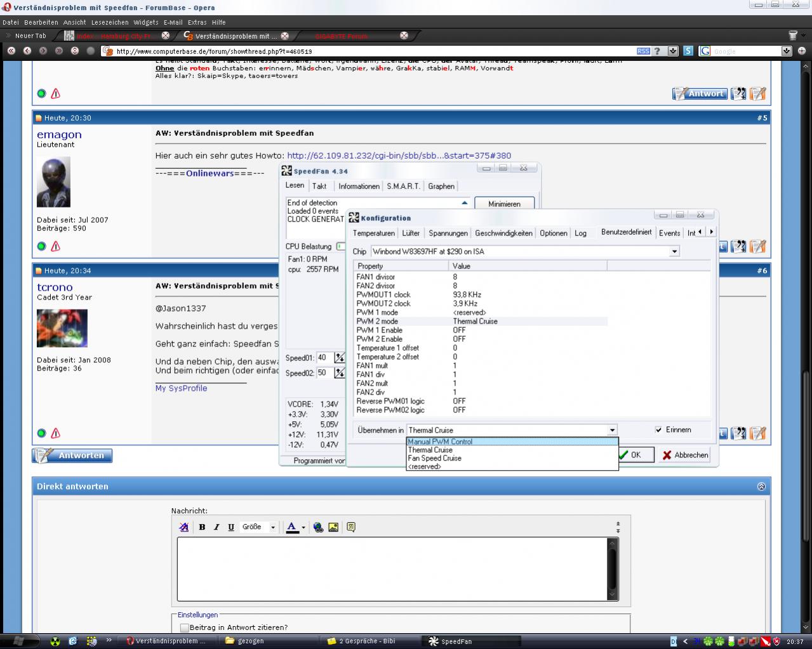Screen dimensions: 812x649
Task: Click the Opera rewind navigation button
Action: coord(11,51)
